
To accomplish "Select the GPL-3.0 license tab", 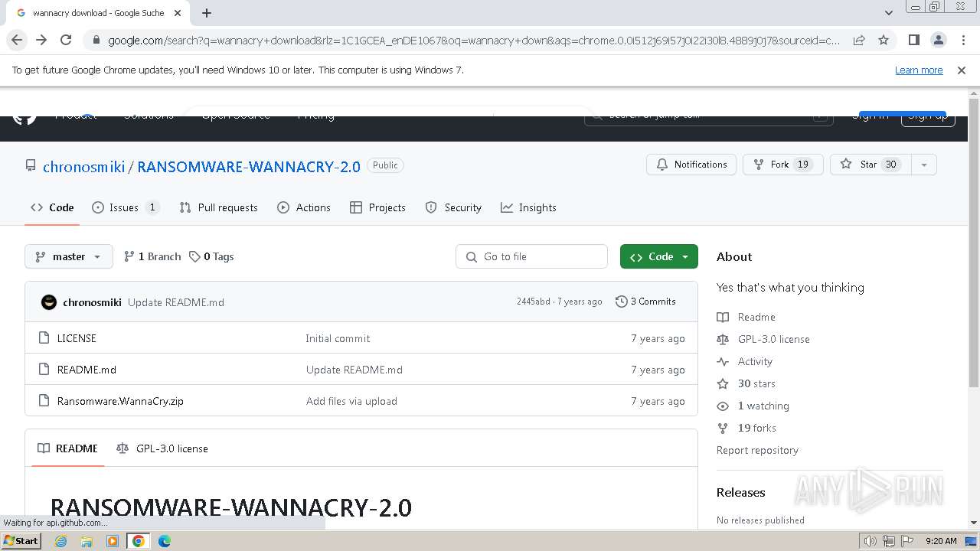I will tap(162, 448).
